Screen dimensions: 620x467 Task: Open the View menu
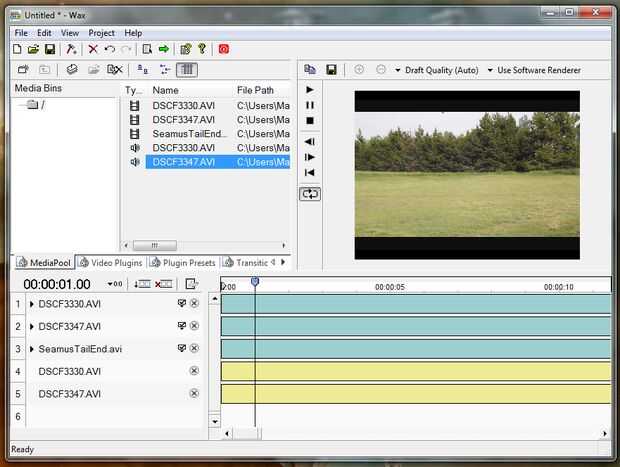pos(70,33)
